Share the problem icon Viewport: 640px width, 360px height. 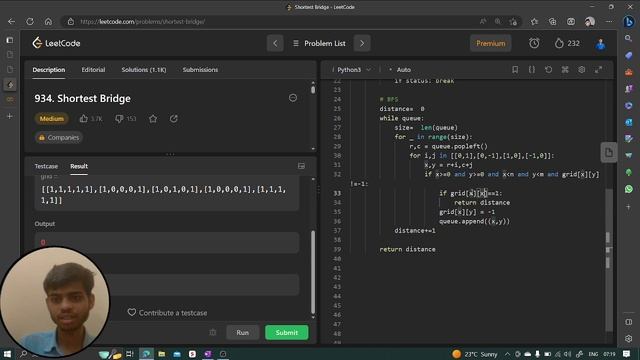click(x=173, y=119)
